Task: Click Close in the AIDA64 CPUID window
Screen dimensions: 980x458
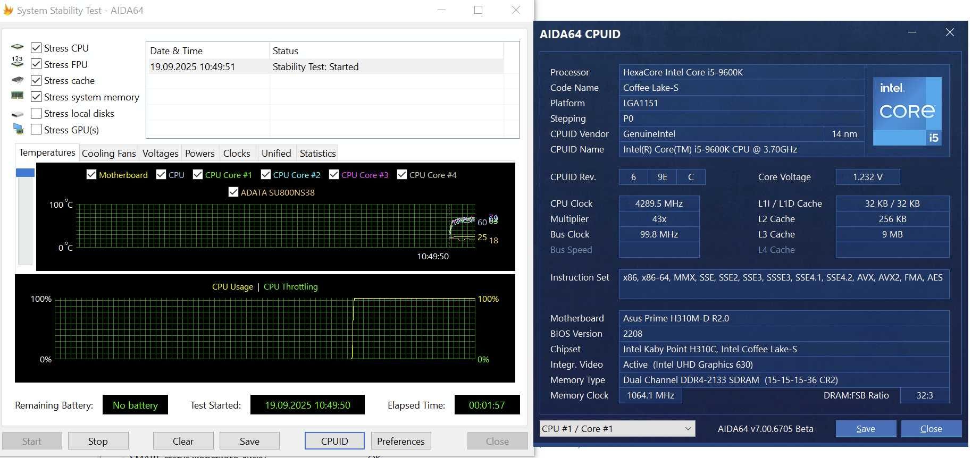Action: click(x=931, y=428)
